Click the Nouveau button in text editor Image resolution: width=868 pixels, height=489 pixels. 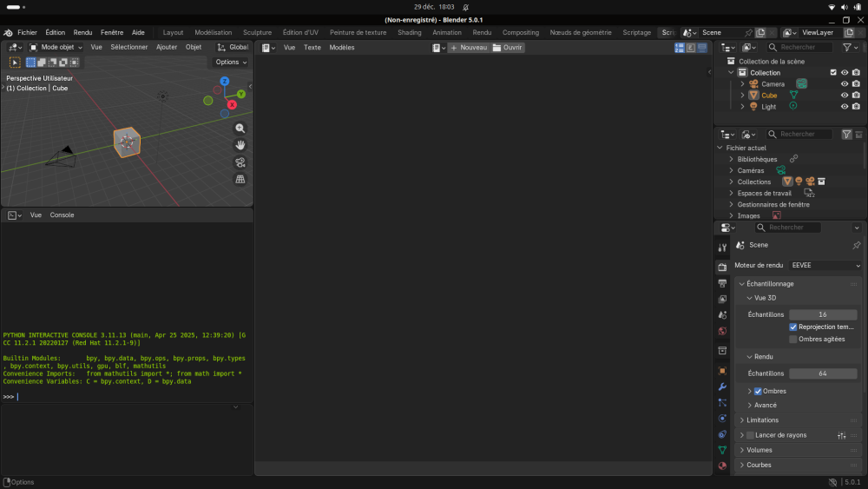(468, 48)
